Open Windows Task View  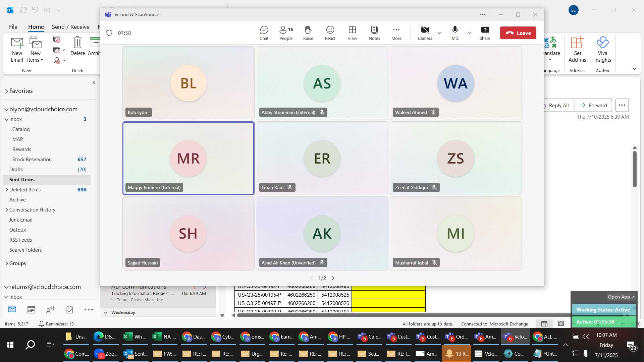(50, 345)
